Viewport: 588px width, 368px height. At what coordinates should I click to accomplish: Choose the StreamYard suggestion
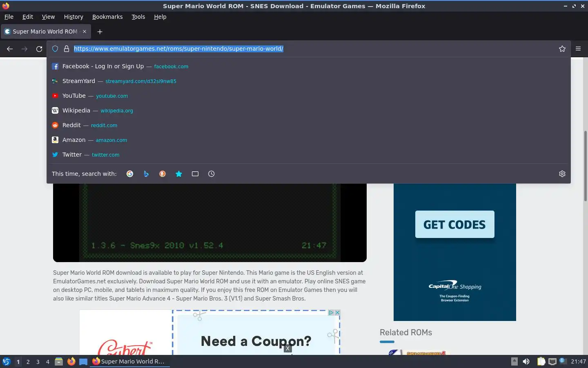point(309,81)
